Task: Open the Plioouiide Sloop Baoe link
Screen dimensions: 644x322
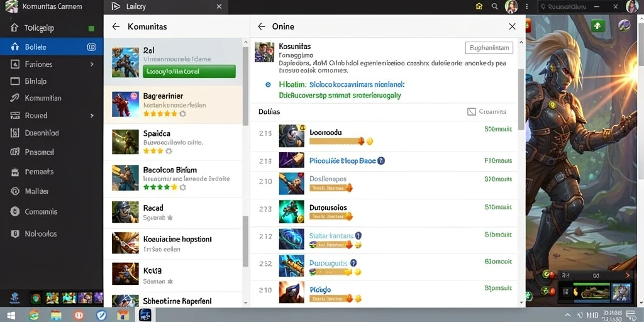Action: 343,161
